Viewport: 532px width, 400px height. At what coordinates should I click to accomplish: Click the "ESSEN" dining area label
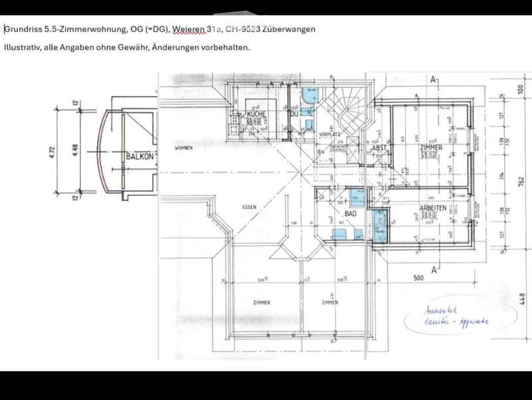point(249,207)
